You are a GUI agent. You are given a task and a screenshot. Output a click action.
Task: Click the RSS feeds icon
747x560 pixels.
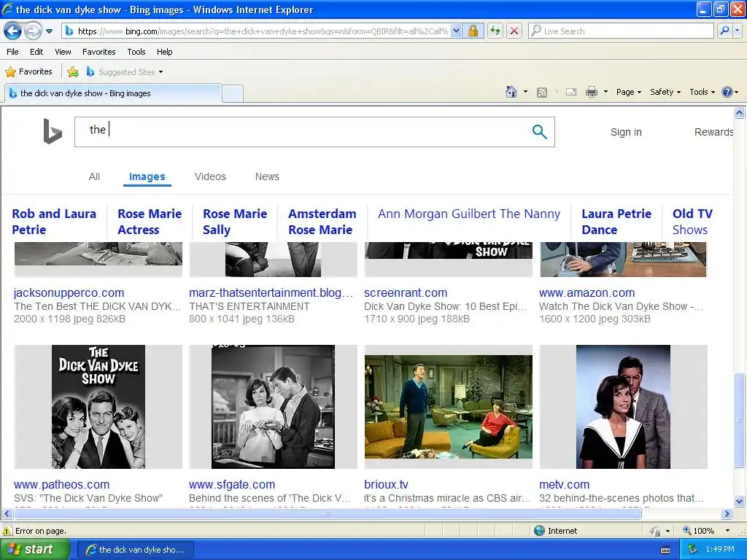pyautogui.click(x=542, y=92)
